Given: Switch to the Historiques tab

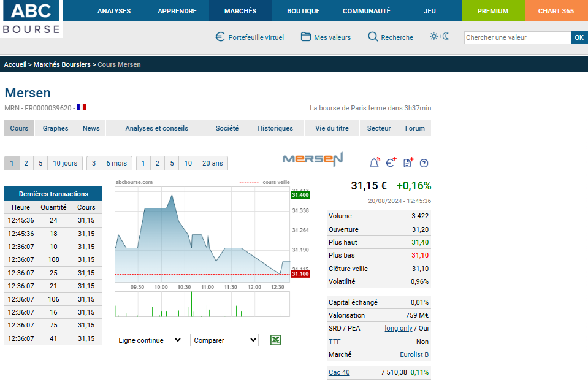Looking at the screenshot, I should coord(275,128).
